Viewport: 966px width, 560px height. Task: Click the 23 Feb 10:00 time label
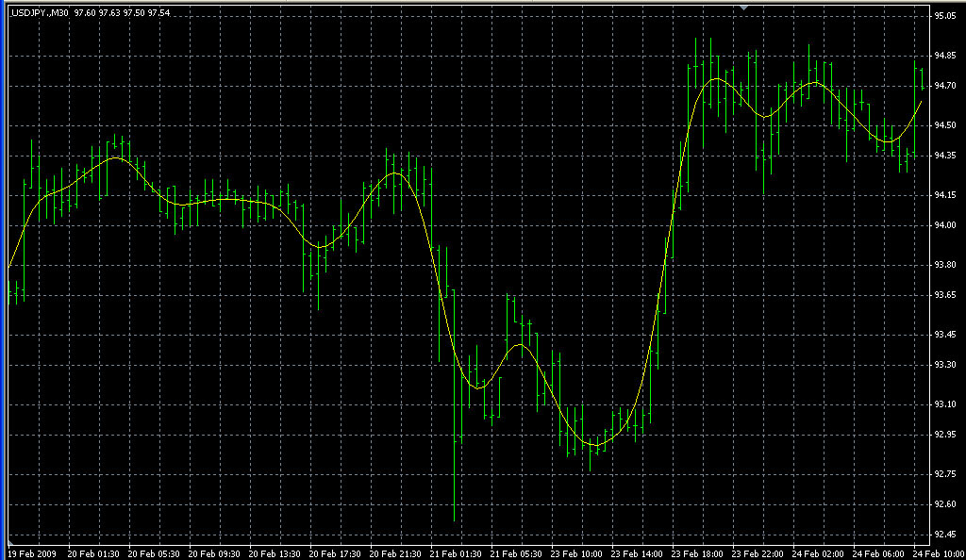point(575,553)
